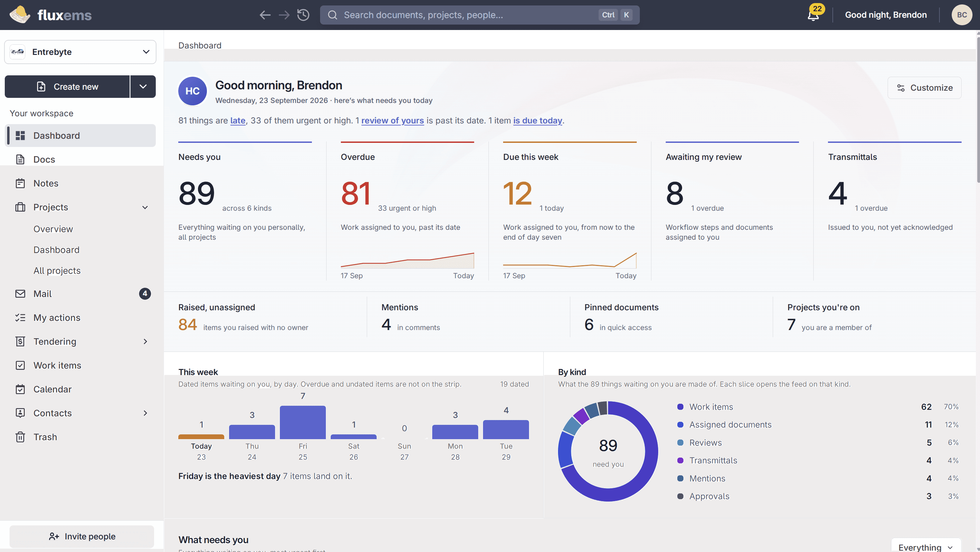
Task: Click Assigned documents row in By kind
Action: pyautogui.click(x=818, y=424)
